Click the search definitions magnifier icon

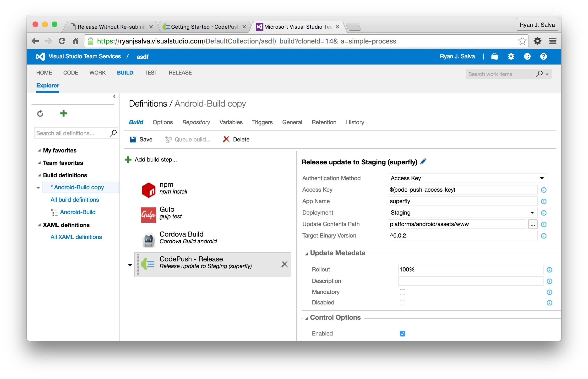click(113, 133)
